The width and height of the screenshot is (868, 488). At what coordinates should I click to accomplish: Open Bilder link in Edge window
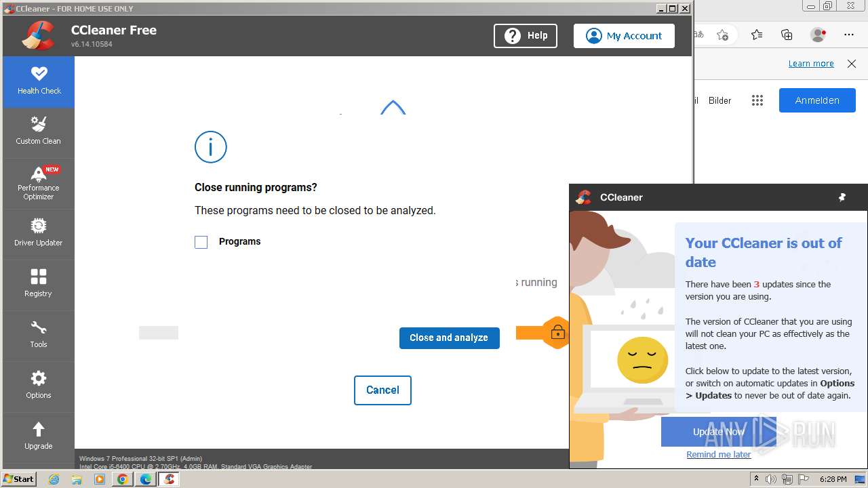[x=719, y=100]
